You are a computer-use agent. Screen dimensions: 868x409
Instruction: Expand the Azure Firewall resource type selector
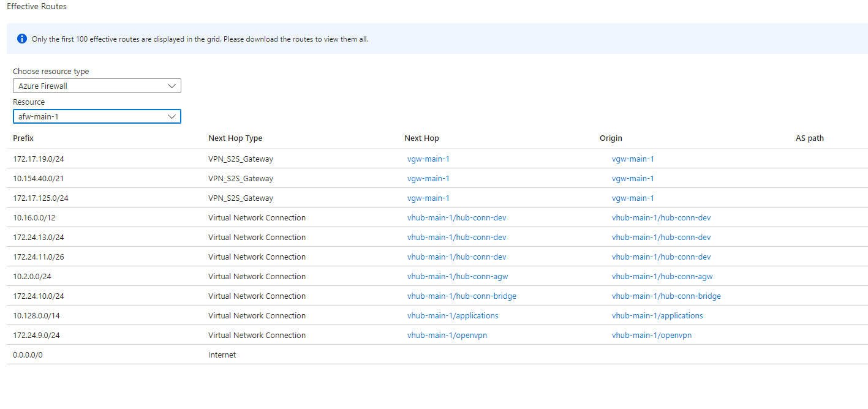point(172,86)
